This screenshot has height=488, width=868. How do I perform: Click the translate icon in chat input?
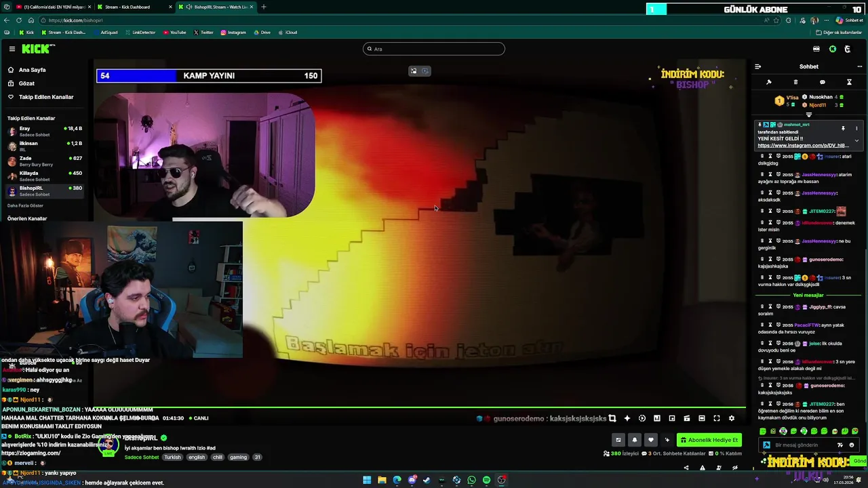[x=840, y=445]
